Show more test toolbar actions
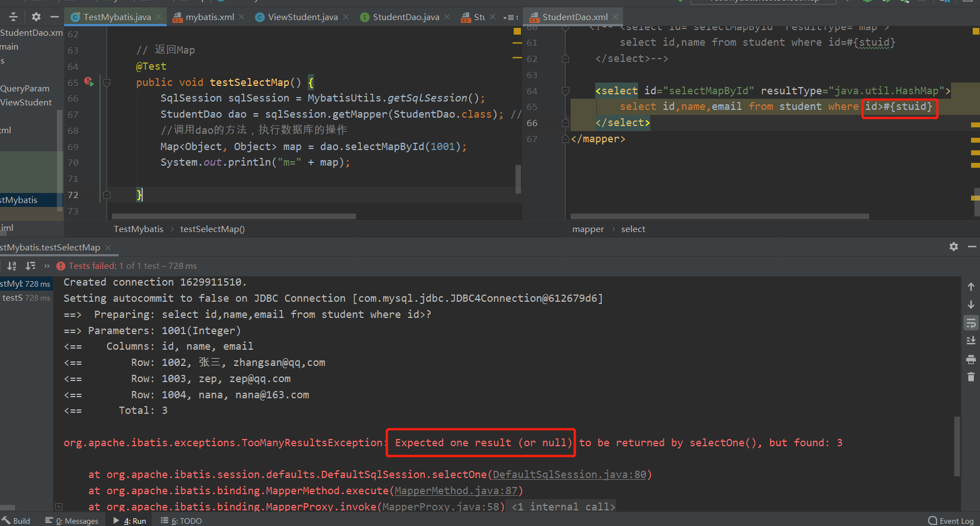 47,266
